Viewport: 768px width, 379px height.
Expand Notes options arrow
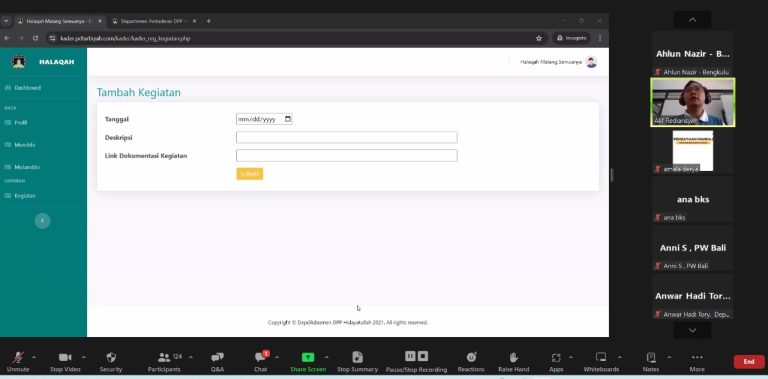click(669, 357)
